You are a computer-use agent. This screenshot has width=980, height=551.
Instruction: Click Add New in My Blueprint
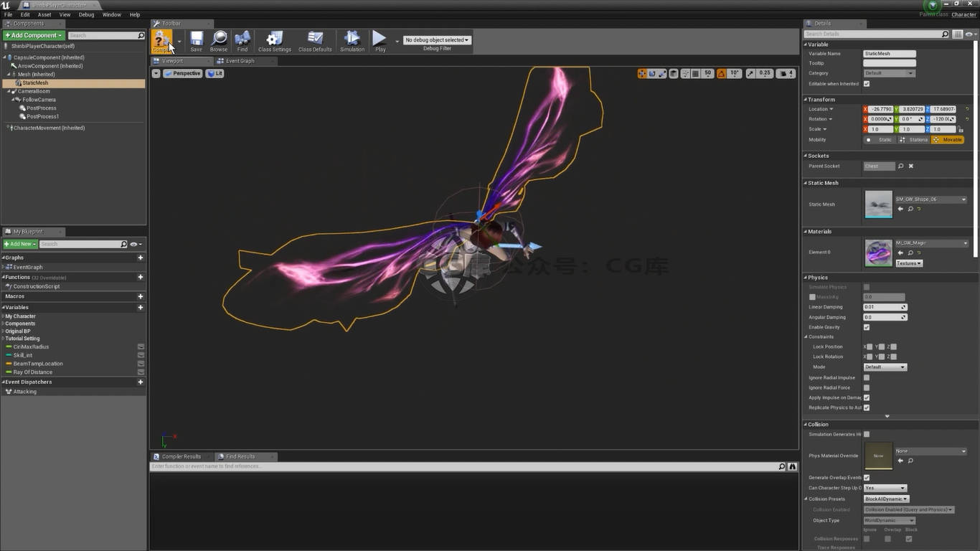click(19, 244)
